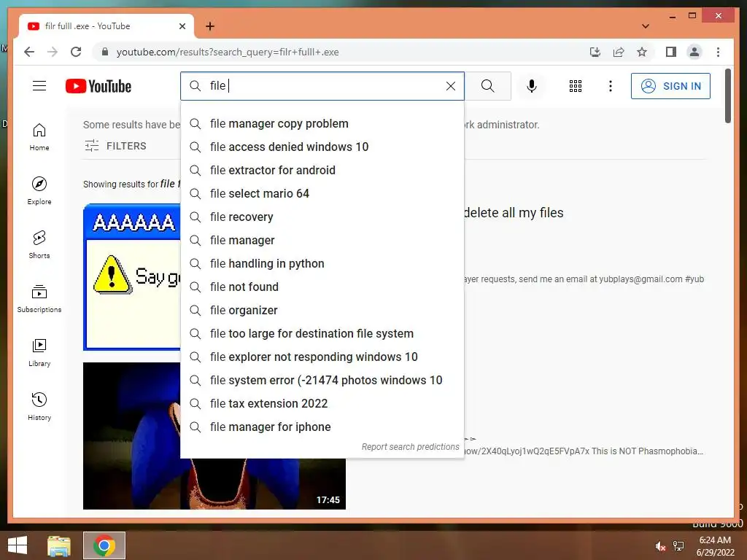Open Shorts in the sidebar
The height and width of the screenshot is (560, 747).
[39, 245]
